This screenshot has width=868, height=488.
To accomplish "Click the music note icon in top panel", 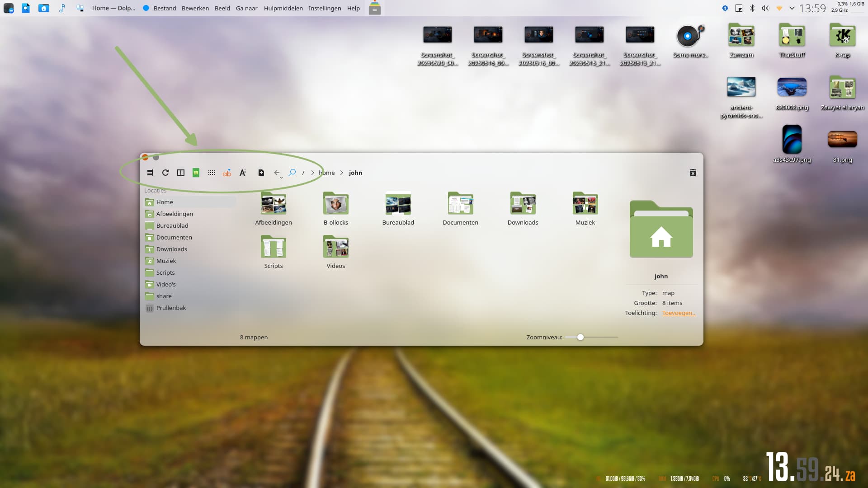I will point(62,8).
